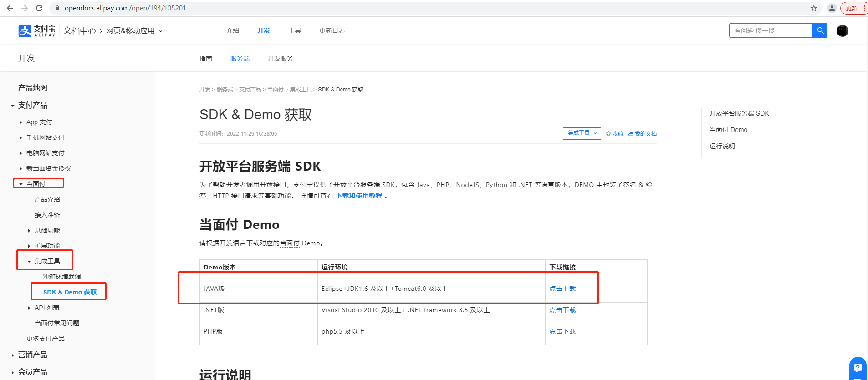Expand API 列表 in the sidebar

tap(29, 308)
